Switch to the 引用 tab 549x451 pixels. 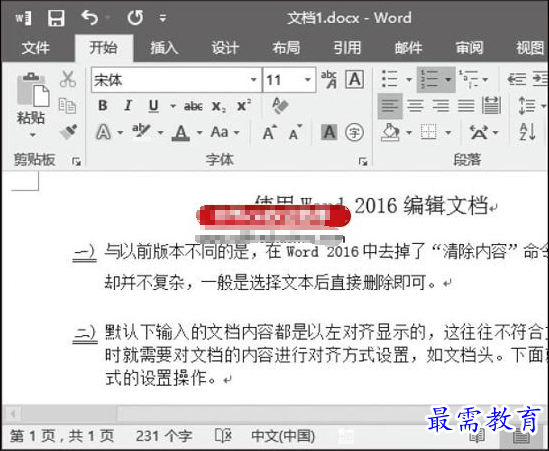pos(347,48)
